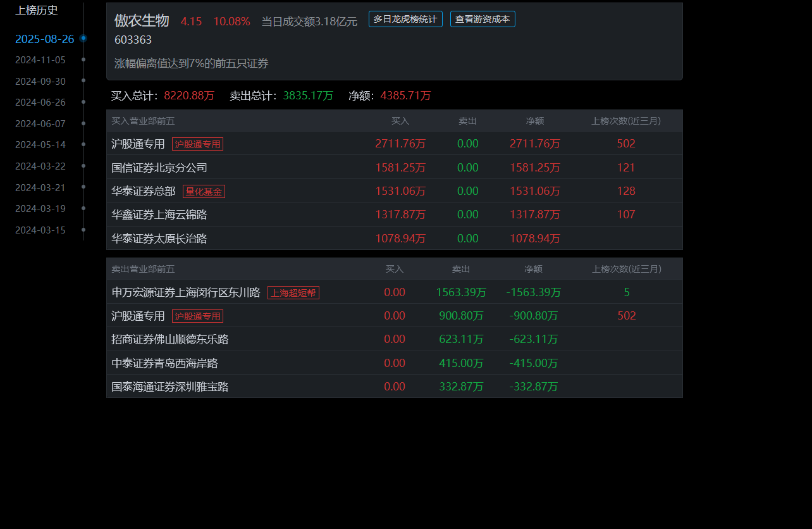Open 国信证券北京分公司 broker row
Image resolution: width=812 pixels, height=529 pixels.
(395, 168)
